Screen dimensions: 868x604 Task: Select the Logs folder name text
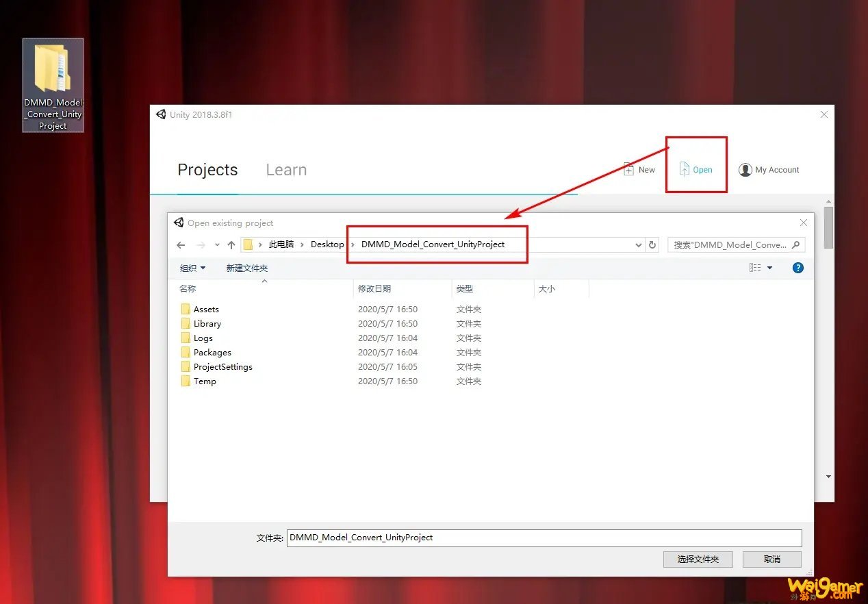203,338
